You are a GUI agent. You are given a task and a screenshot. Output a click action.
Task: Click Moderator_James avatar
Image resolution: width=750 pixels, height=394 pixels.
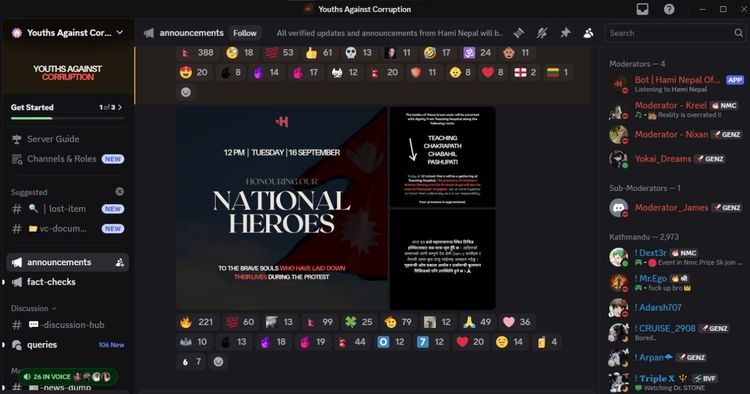pyautogui.click(x=618, y=208)
